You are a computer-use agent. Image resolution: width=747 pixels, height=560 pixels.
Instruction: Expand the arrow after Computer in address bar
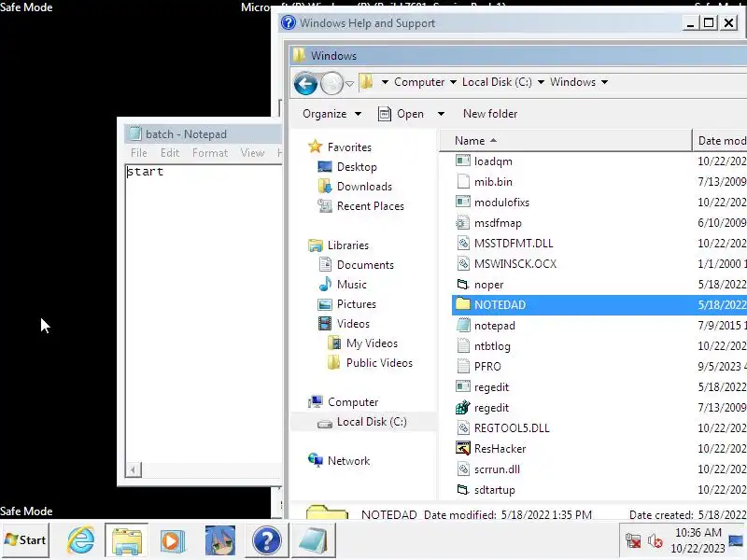[x=453, y=82]
